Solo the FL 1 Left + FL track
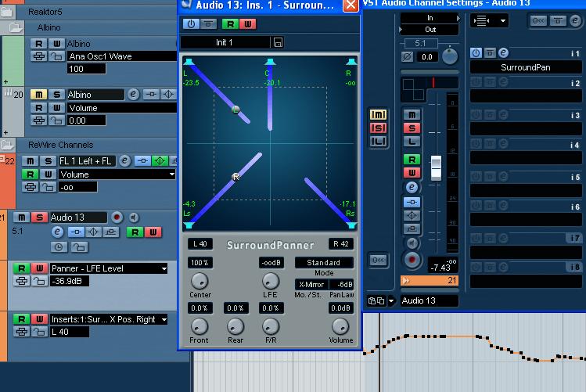 coord(48,161)
